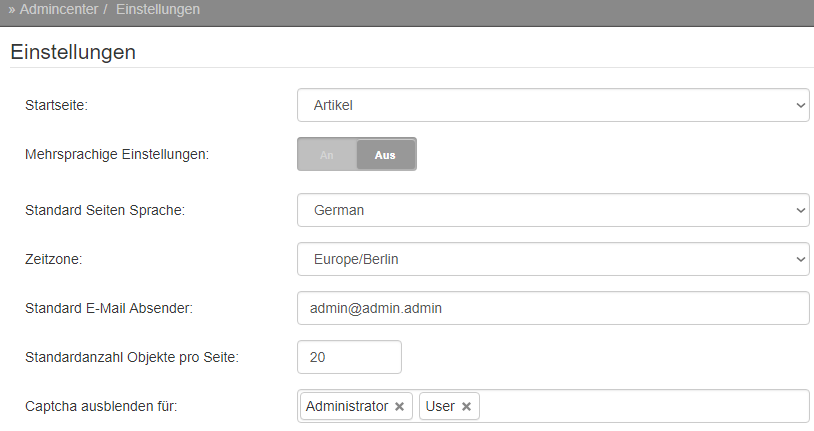
Task: Open the Startseite dropdown
Action: (553, 105)
